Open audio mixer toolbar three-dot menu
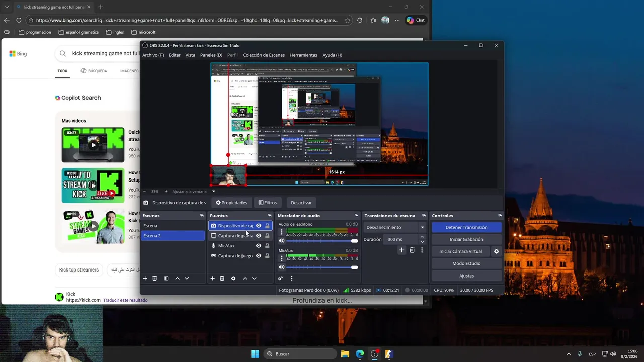 coord(291,278)
